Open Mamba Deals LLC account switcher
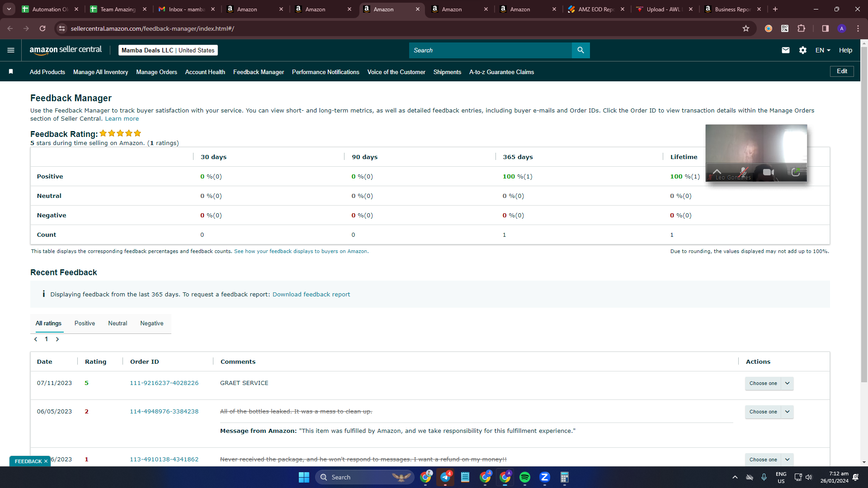The image size is (868, 488). point(168,50)
